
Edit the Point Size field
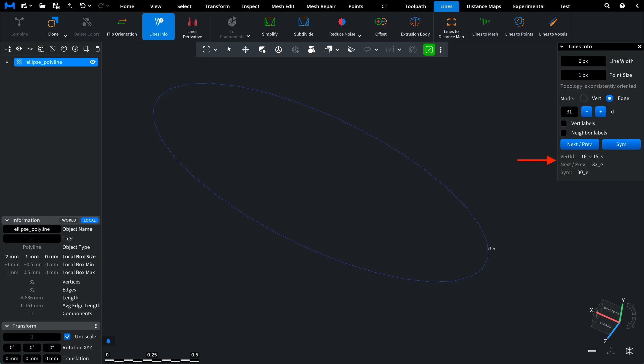(583, 75)
